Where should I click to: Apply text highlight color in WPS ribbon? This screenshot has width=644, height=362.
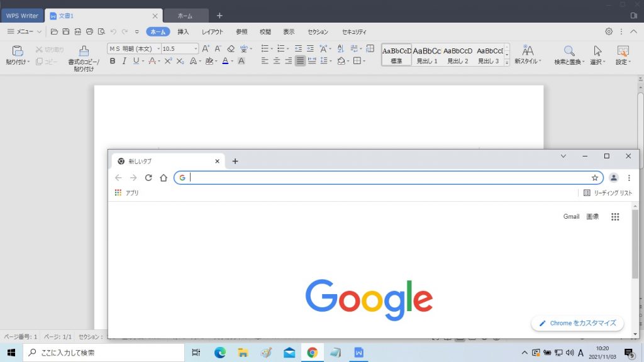pos(209,61)
